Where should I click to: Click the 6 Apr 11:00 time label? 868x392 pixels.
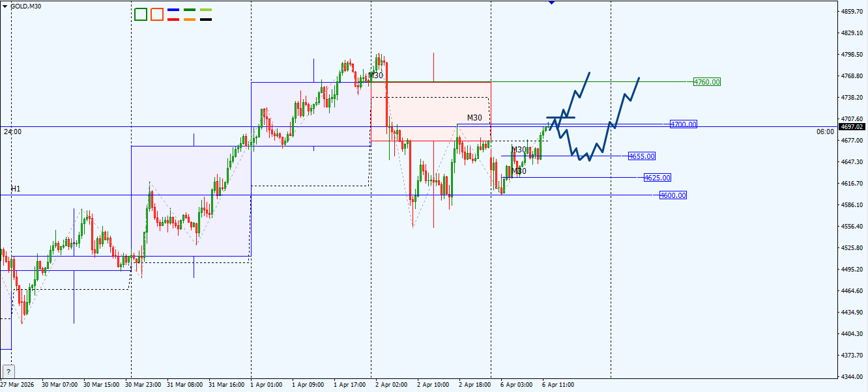point(558,385)
